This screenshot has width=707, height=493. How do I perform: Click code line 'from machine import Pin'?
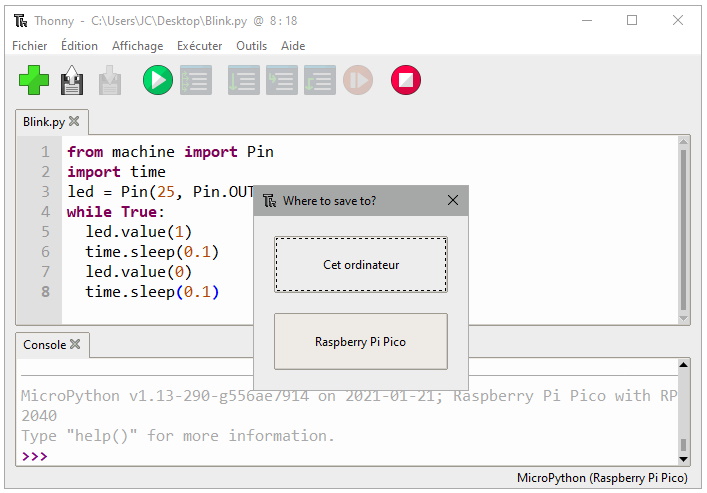[x=170, y=152]
